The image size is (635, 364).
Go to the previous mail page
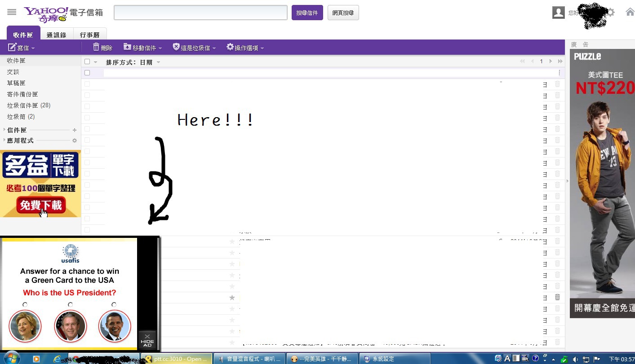(x=533, y=61)
